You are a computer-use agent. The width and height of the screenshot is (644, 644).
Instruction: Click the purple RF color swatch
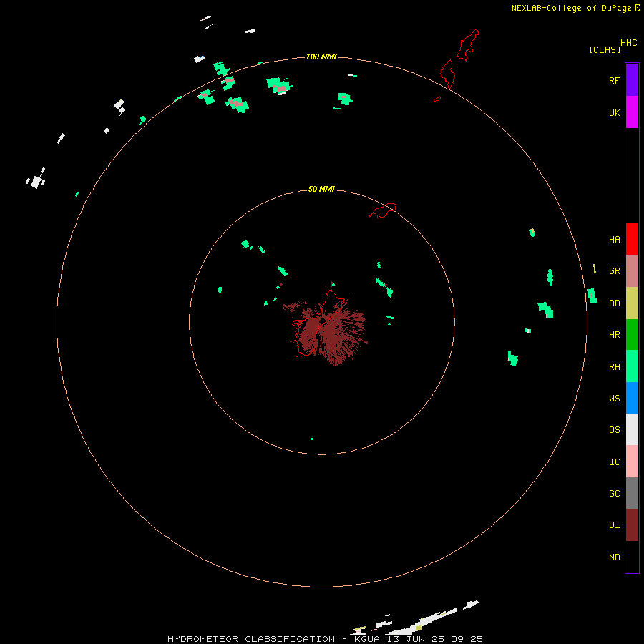(x=632, y=80)
